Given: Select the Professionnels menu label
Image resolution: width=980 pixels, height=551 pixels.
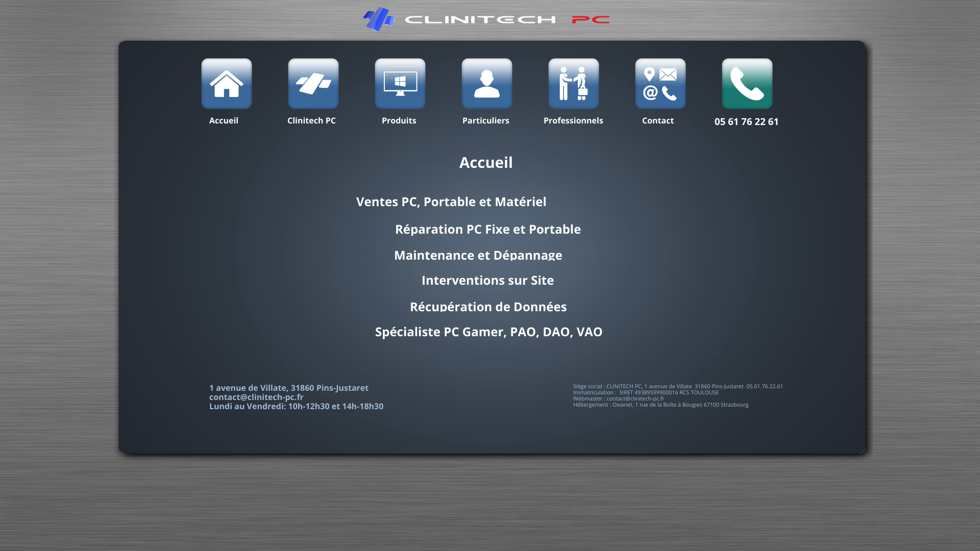Looking at the screenshot, I should 573,120.
